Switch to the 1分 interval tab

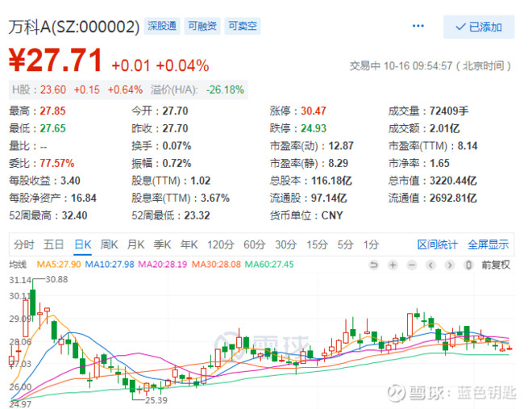(371, 244)
